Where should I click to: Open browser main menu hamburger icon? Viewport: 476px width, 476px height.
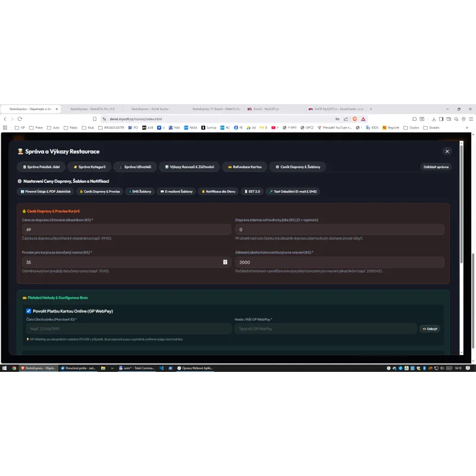[471, 119]
